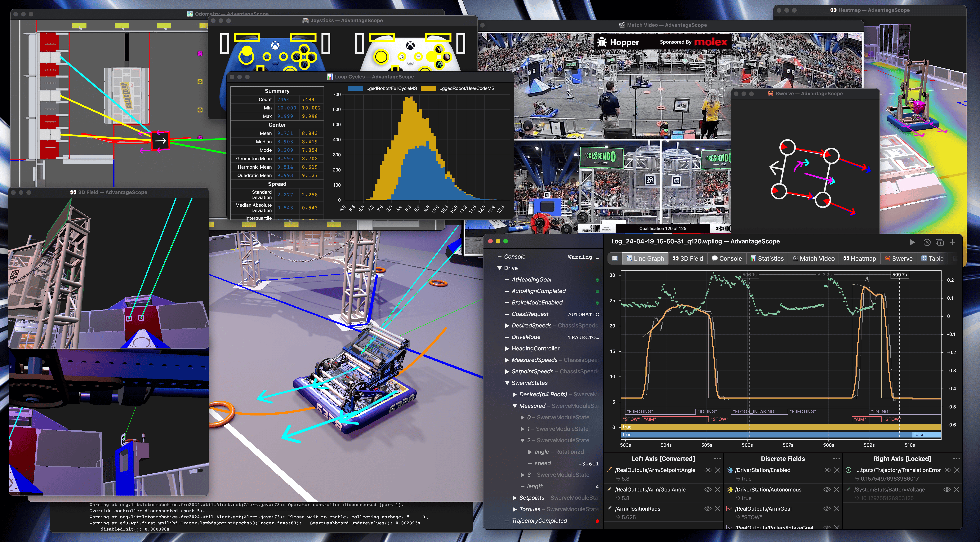Screen dimensions: 980x542
Task: Toggle visibility of Arm/PositionRads field
Action: (x=708, y=509)
